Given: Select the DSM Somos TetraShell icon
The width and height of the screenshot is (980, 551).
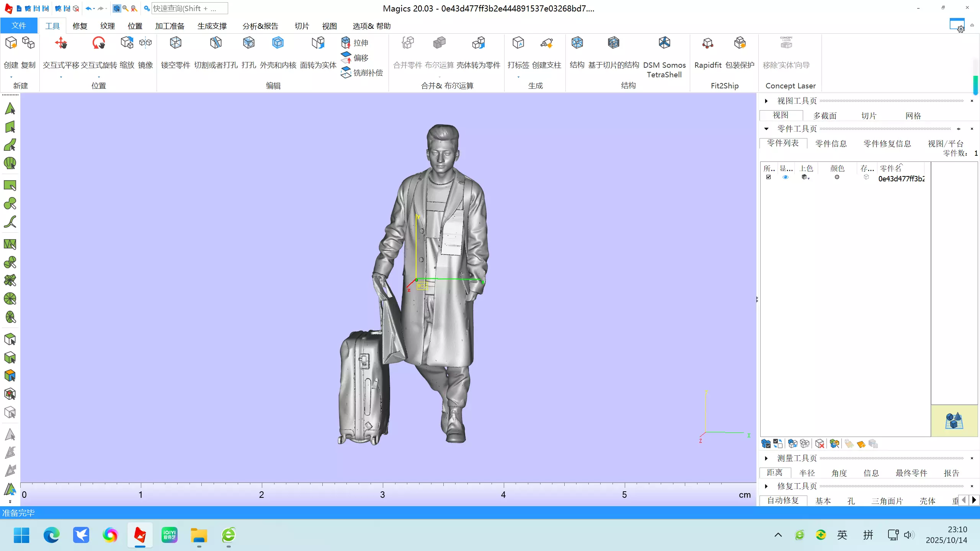Looking at the screenshot, I should tap(665, 57).
